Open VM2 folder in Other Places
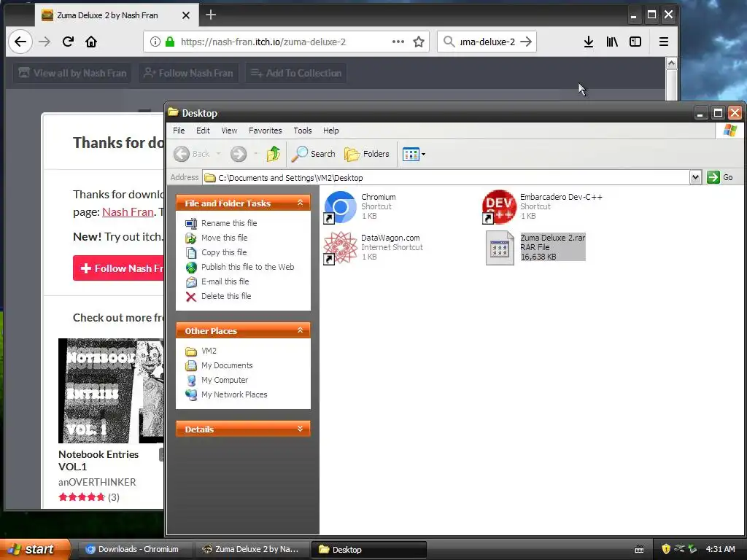747x560 pixels. [209, 351]
